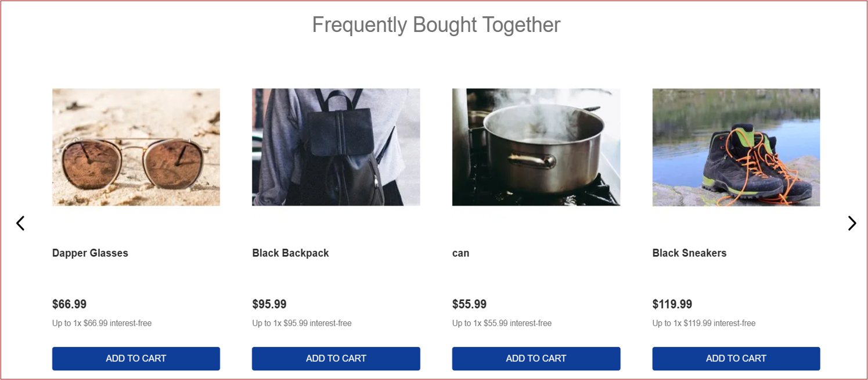868x380 pixels.
Task: Click the $95.99 Black Backpack price
Action: (269, 304)
